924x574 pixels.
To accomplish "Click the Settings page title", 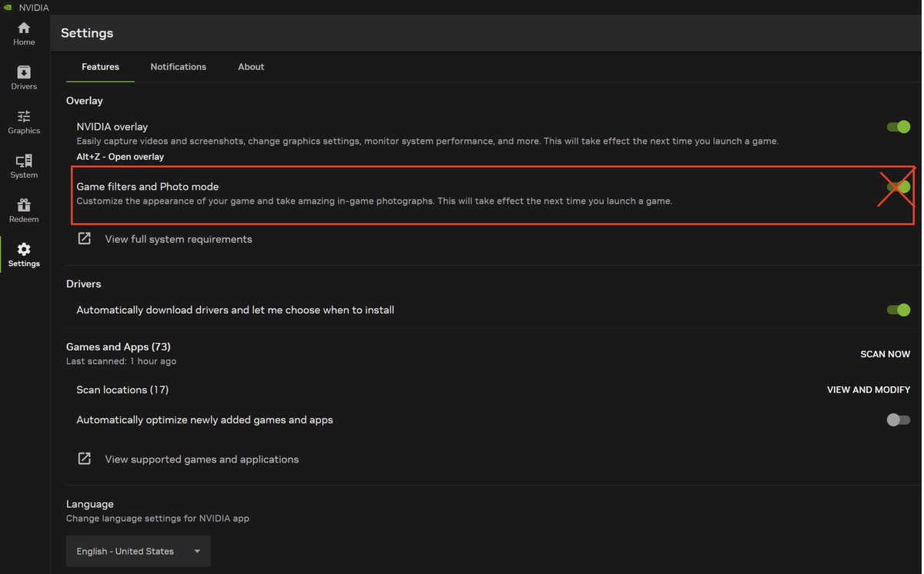I will [x=87, y=33].
